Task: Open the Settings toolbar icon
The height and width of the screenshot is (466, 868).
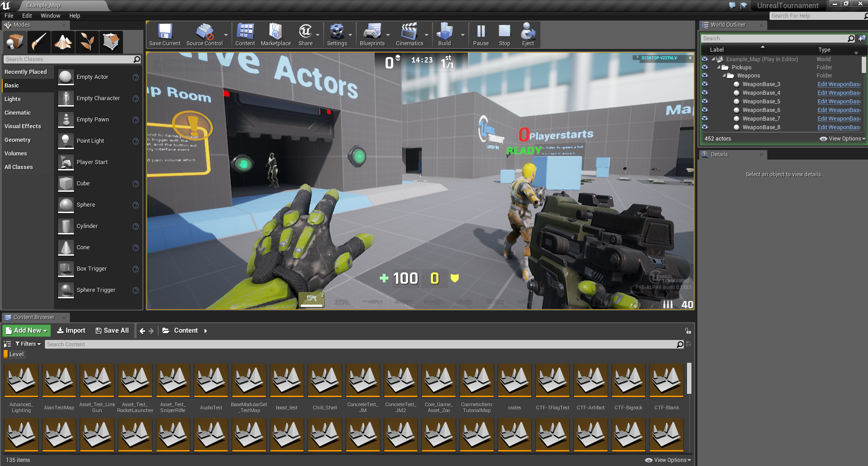Action: (337, 35)
